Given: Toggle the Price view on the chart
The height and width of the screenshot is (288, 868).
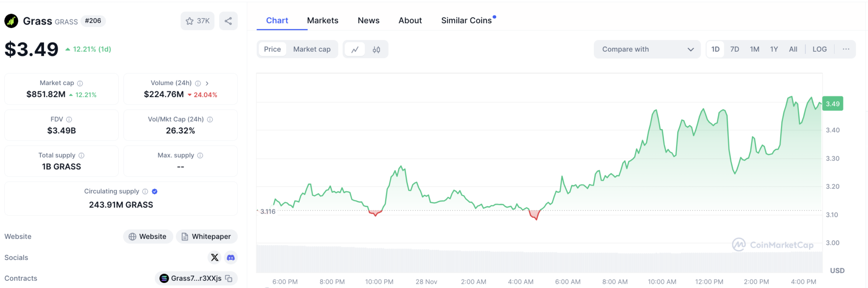Looking at the screenshot, I should (272, 49).
